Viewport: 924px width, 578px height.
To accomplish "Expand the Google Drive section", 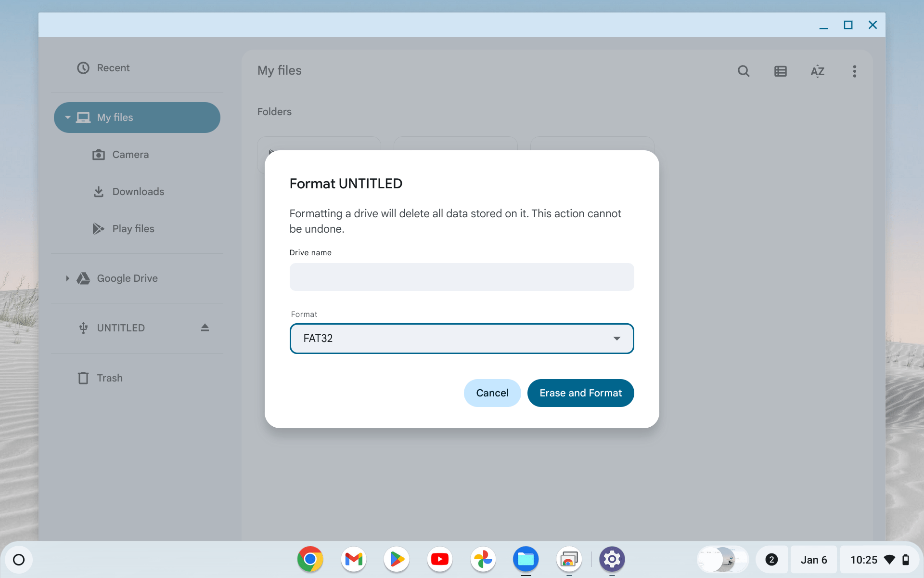I will [x=67, y=278].
